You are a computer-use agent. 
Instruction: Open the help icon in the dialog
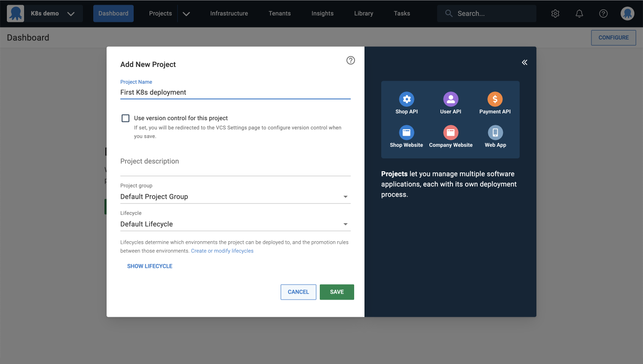tap(350, 61)
